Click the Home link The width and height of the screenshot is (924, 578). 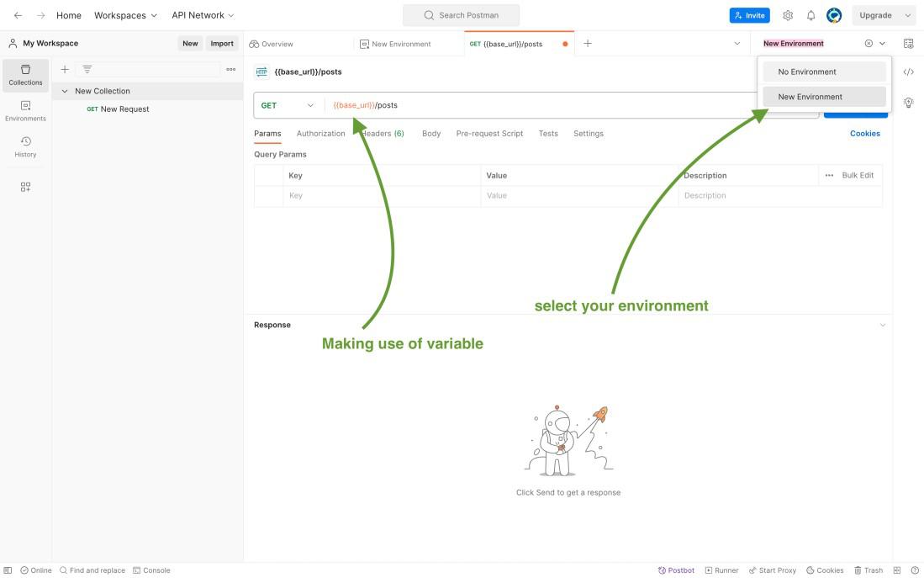69,15
